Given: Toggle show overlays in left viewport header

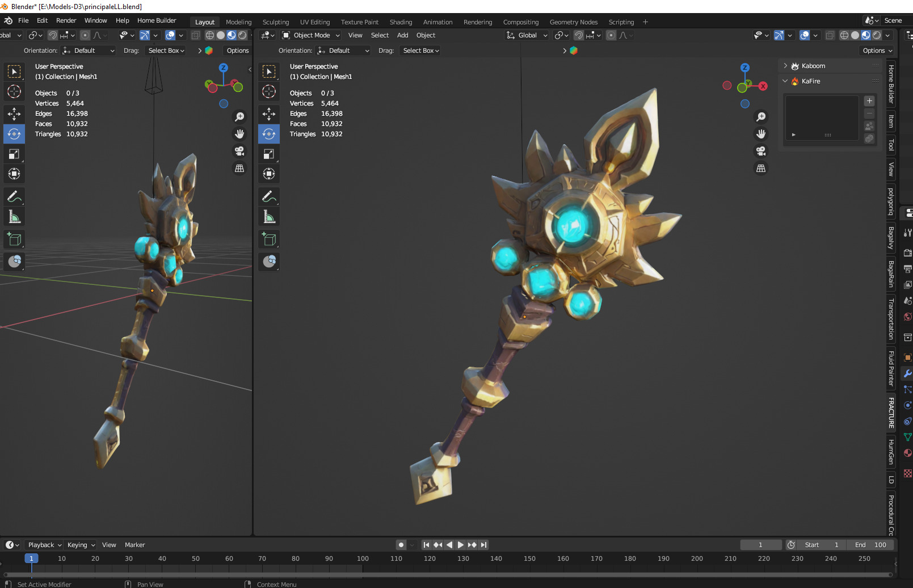Looking at the screenshot, I should point(170,35).
